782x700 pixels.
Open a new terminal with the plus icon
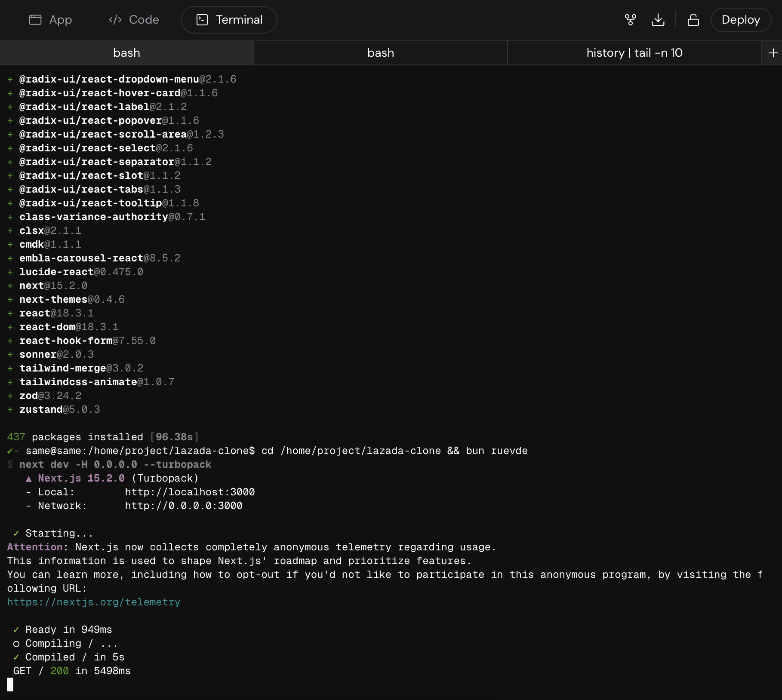pos(773,52)
